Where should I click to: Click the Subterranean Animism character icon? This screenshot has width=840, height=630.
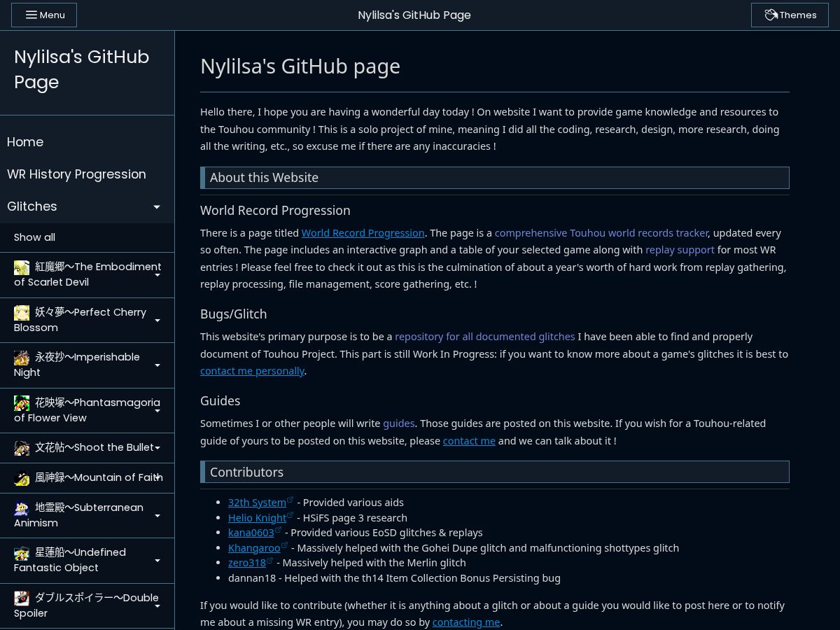[x=22, y=508]
